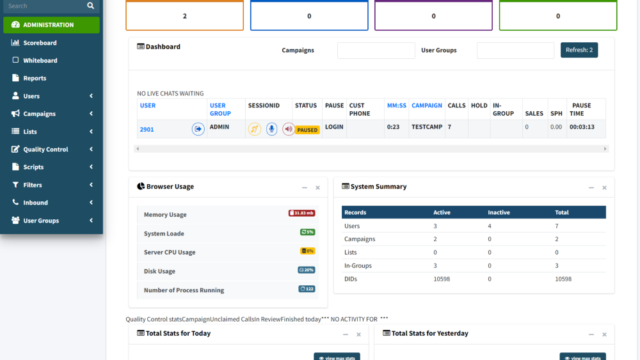The image size is (640, 360).
Task: Expand the Users sidebar menu
Action: [x=51, y=96]
